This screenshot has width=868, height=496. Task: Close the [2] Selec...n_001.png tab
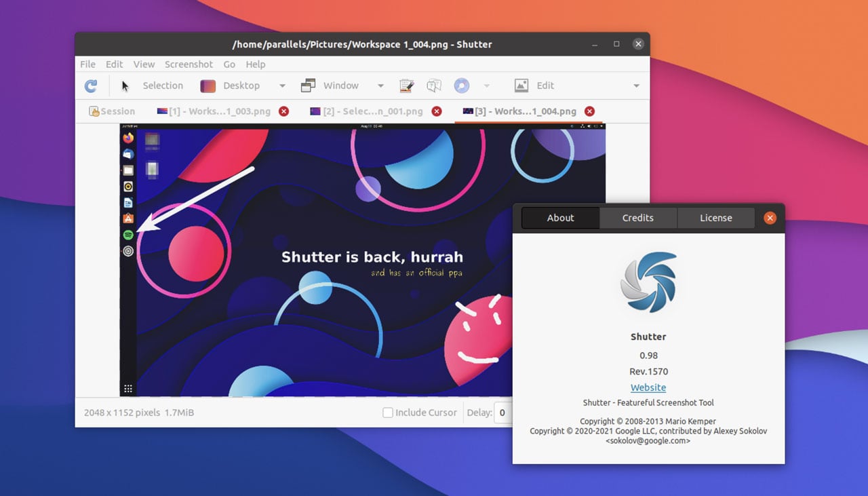(x=437, y=111)
